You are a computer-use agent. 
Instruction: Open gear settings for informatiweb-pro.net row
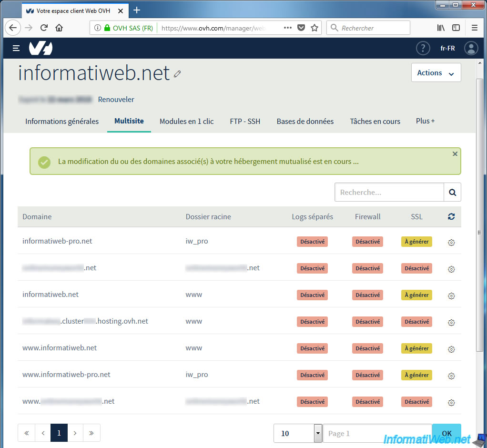pos(451,243)
